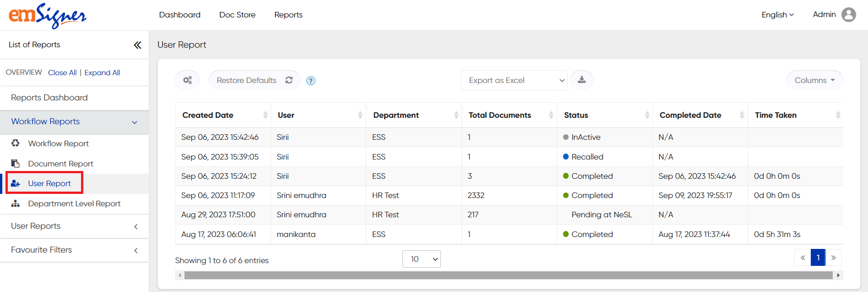Collapse the List of Reports sidebar
The height and width of the screenshot is (292, 868).
tap(137, 45)
